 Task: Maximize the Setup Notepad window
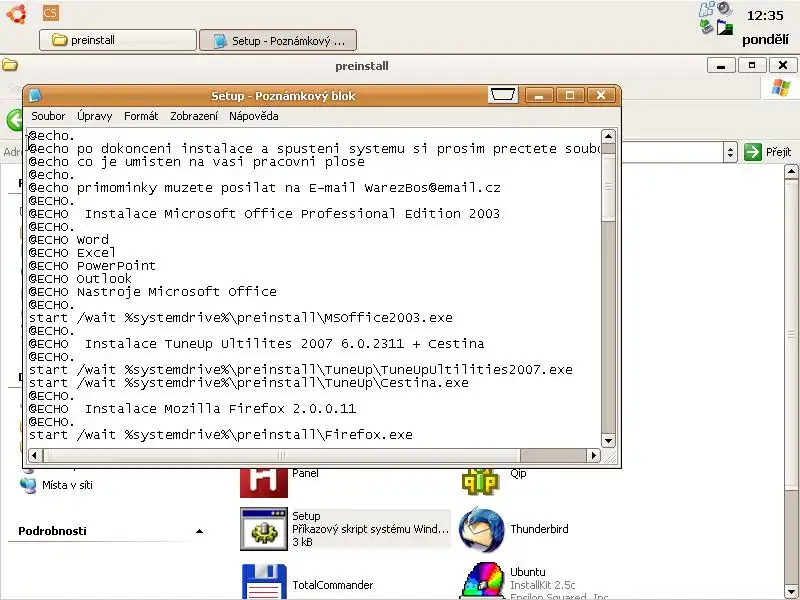point(570,95)
